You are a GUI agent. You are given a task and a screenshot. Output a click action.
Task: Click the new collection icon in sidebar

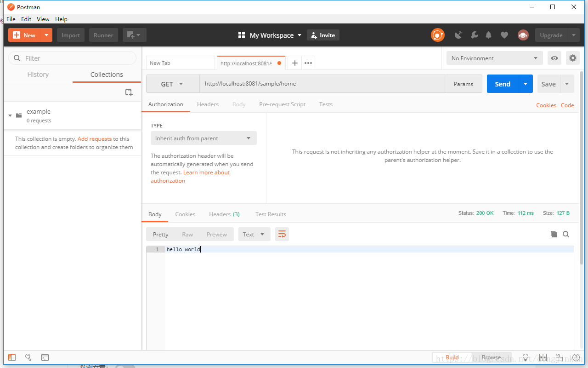pyautogui.click(x=129, y=92)
